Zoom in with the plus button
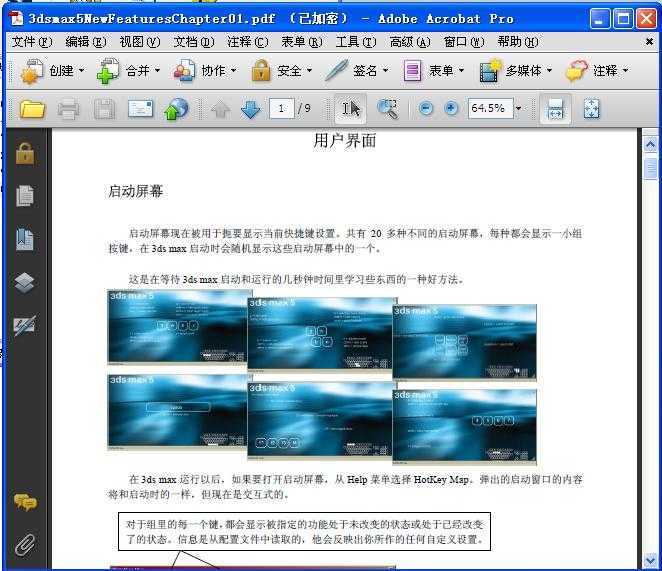The height and width of the screenshot is (571, 662). click(x=451, y=109)
